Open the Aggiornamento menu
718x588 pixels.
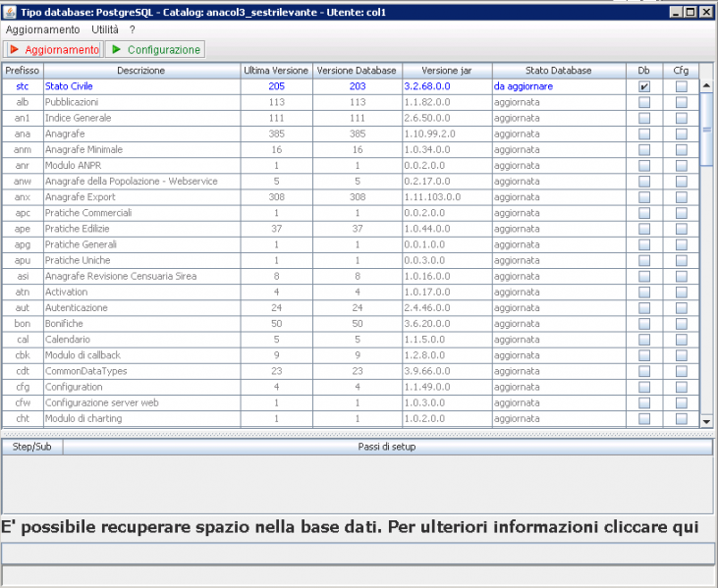(x=42, y=29)
